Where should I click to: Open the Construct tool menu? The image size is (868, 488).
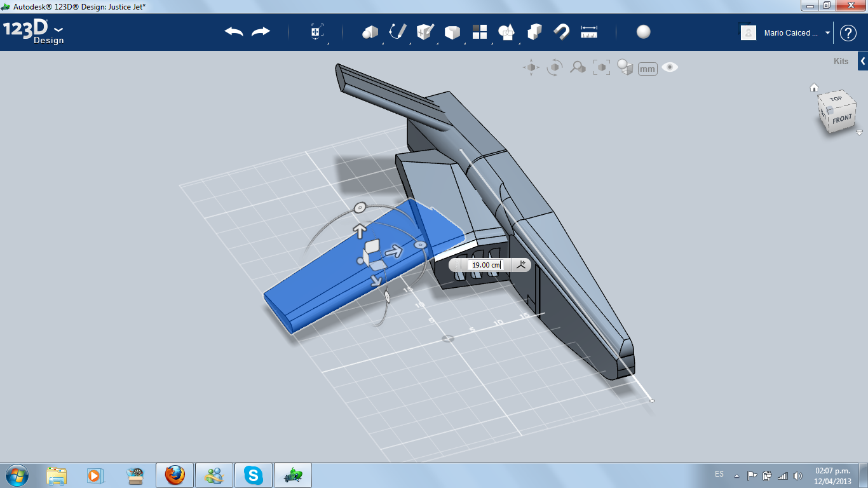[x=424, y=32]
